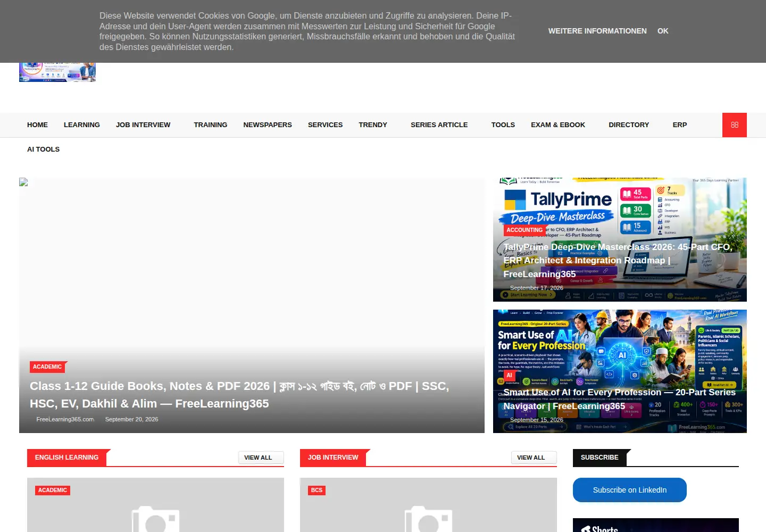The width and height of the screenshot is (766, 532).
Task: Click FreeLearning365.com author link
Action: (x=65, y=419)
